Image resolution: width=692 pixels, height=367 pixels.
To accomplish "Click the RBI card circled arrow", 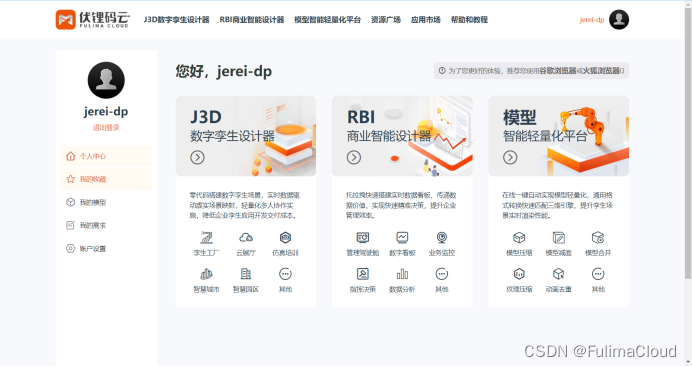I will [354, 157].
